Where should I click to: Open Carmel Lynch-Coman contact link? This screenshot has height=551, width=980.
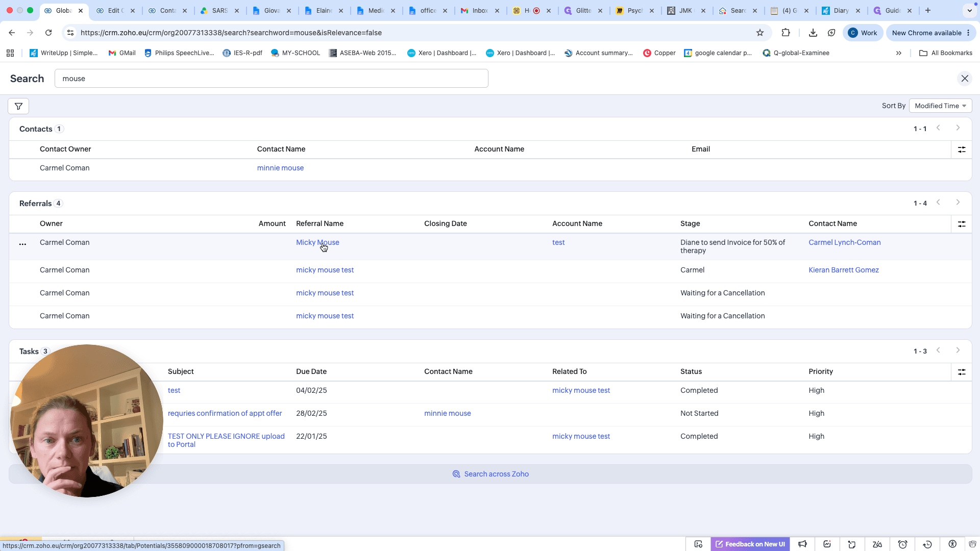(x=845, y=242)
